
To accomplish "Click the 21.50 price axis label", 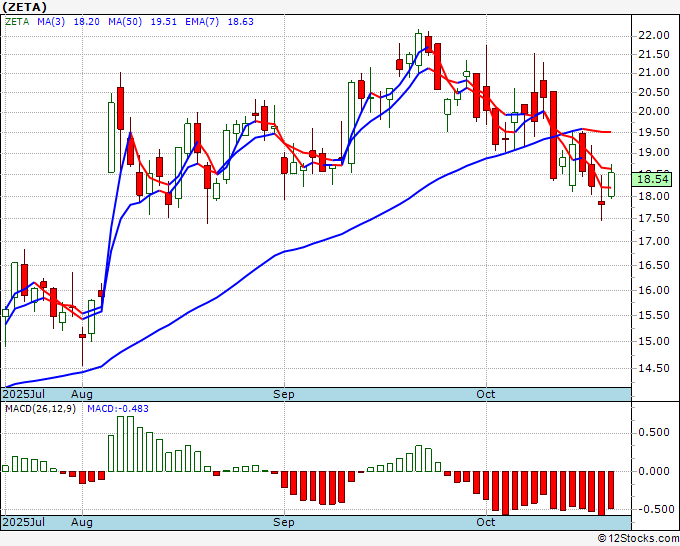I will coord(654,54).
